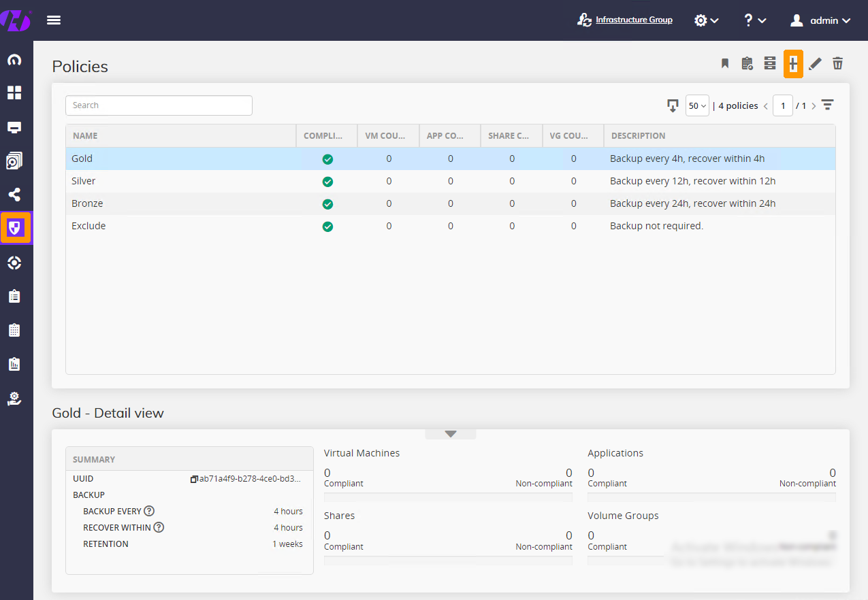Open the table filter icon

(x=827, y=105)
